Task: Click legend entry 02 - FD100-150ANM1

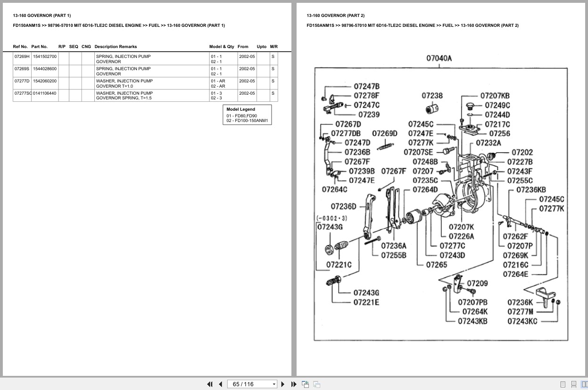Action: (x=247, y=121)
